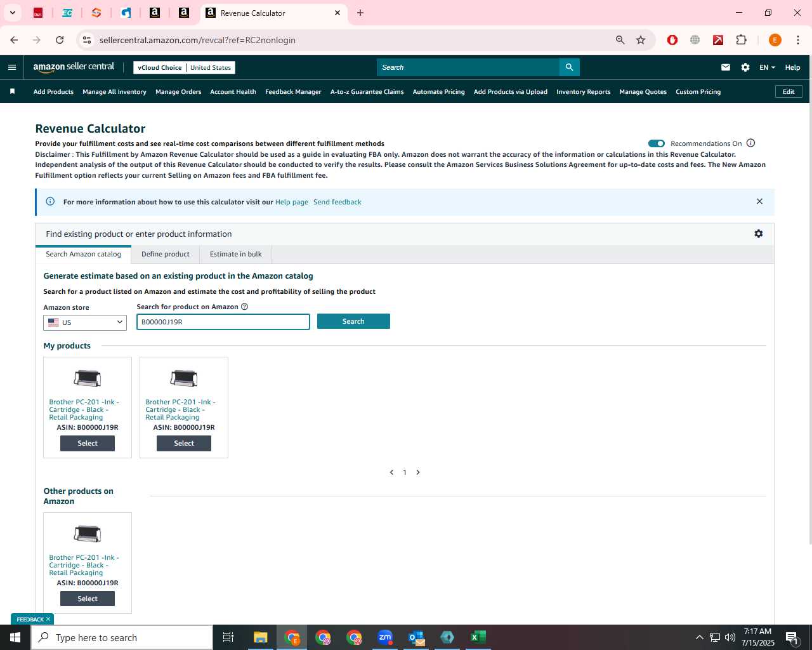Open Help in the header
This screenshot has height=650, width=812.
792,67
